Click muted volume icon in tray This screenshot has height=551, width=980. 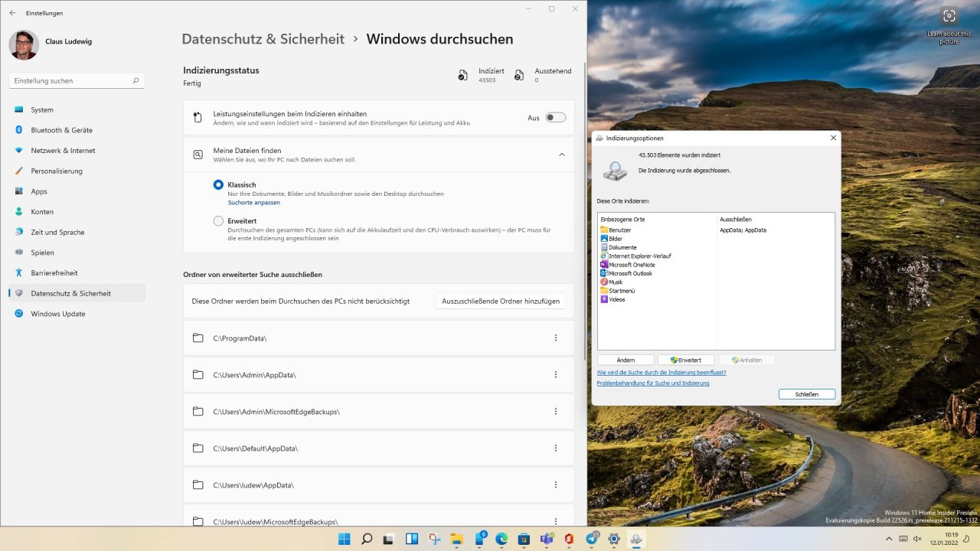coord(917,539)
